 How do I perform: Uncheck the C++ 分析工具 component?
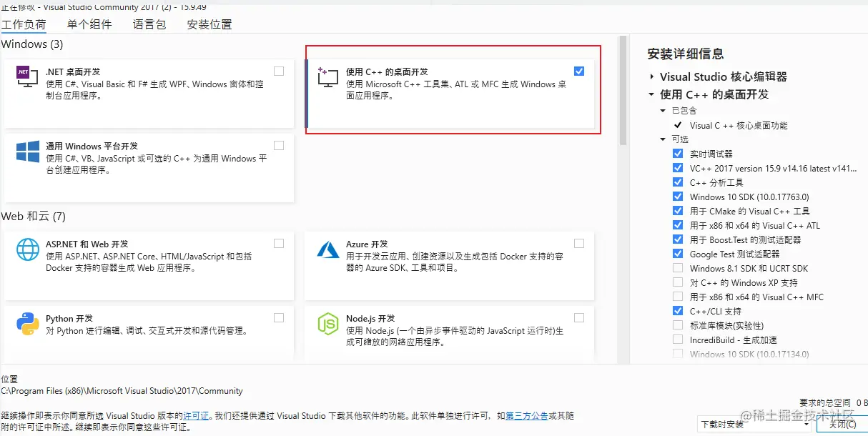(678, 182)
